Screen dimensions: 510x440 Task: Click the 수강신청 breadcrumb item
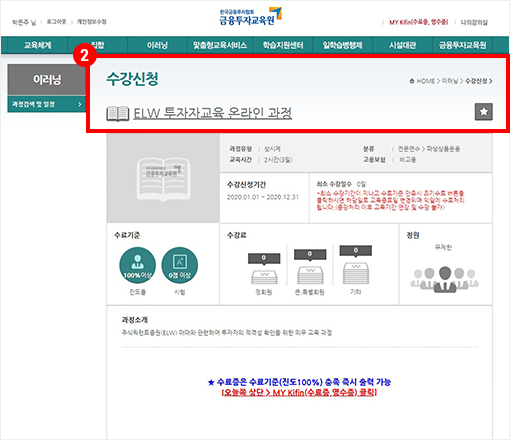tap(476, 81)
